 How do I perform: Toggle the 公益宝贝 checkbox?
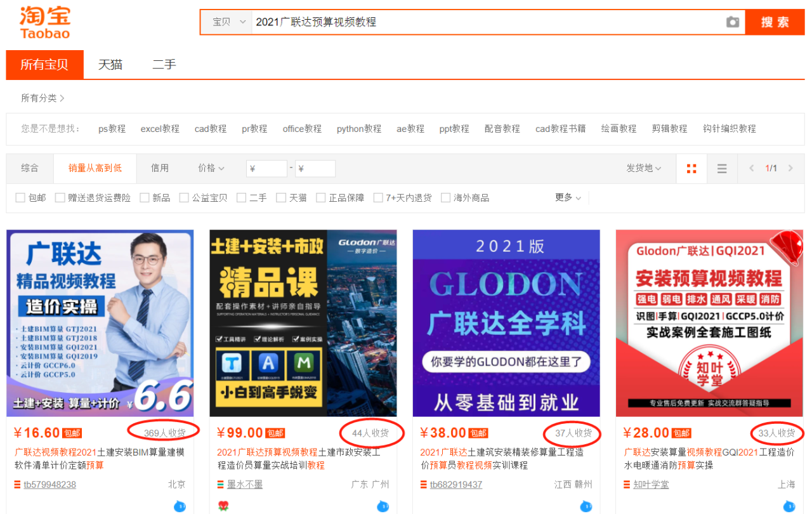(x=184, y=198)
